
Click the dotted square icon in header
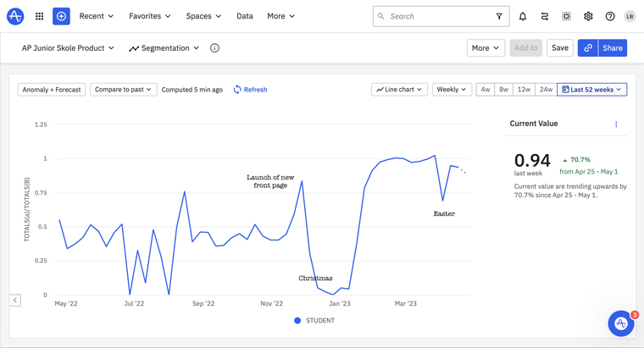(566, 16)
